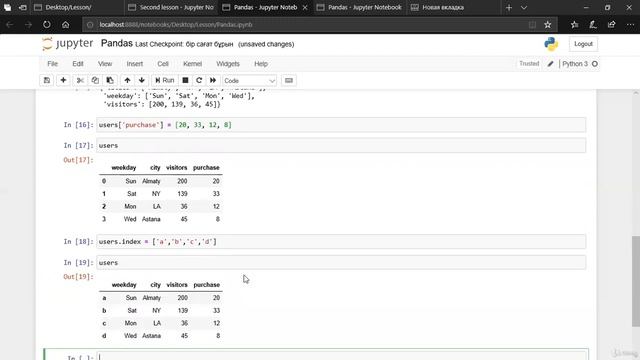The image size is (640, 360).
Task: Click the pencil edit mode icon
Action: click(x=551, y=64)
